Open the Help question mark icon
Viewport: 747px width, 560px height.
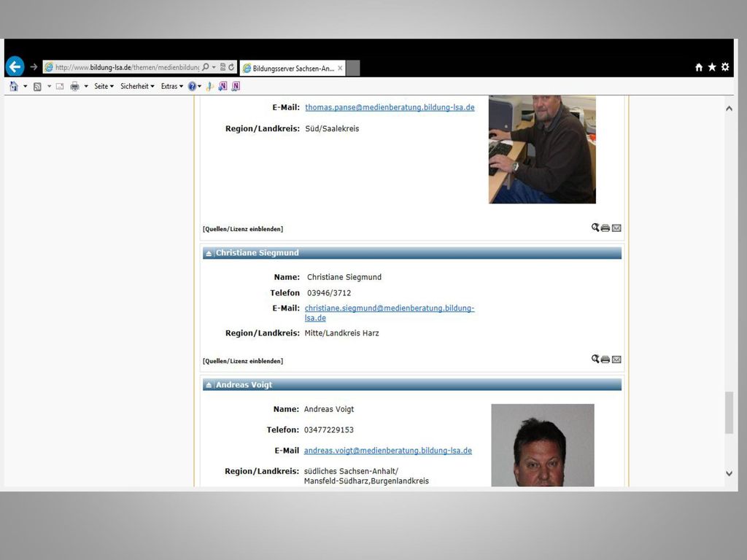(x=192, y=86)
